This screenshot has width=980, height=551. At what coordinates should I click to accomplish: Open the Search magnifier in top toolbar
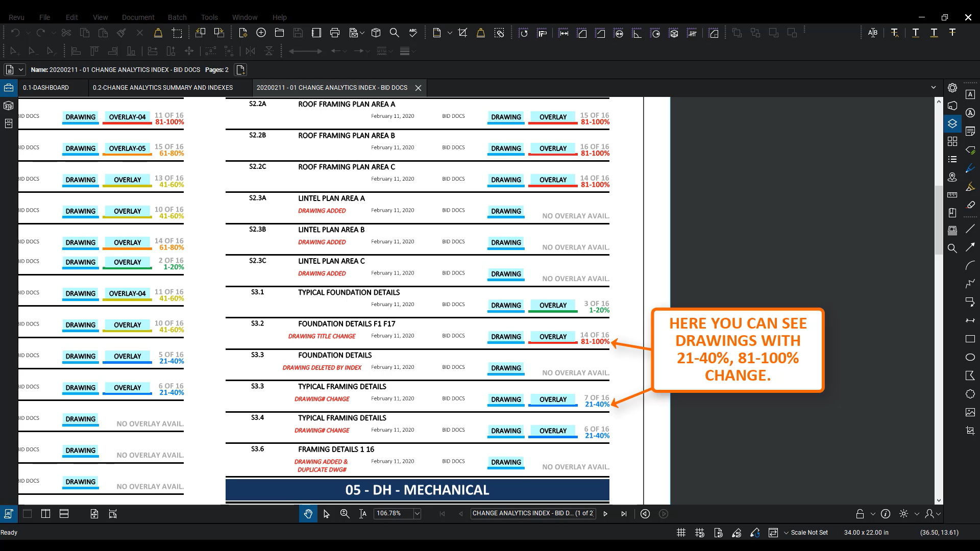[x=395, y=33]
